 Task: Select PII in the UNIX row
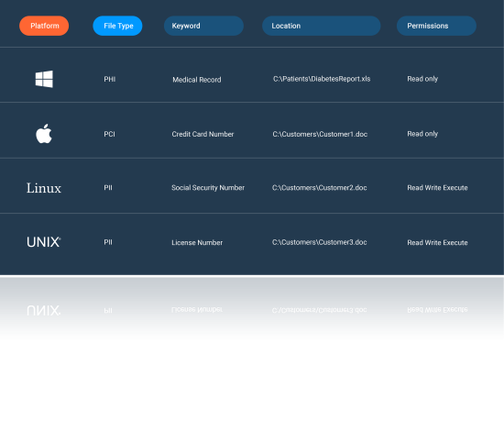coord(108,242)
